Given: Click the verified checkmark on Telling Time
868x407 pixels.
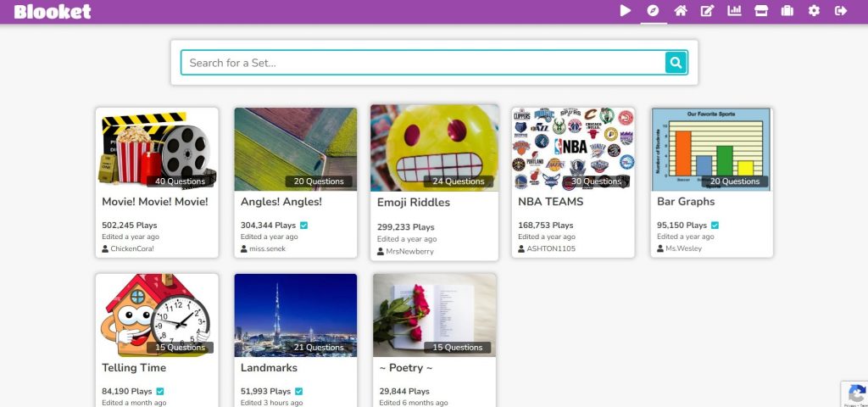Looking at the screenshot, I should click(160, 392).
